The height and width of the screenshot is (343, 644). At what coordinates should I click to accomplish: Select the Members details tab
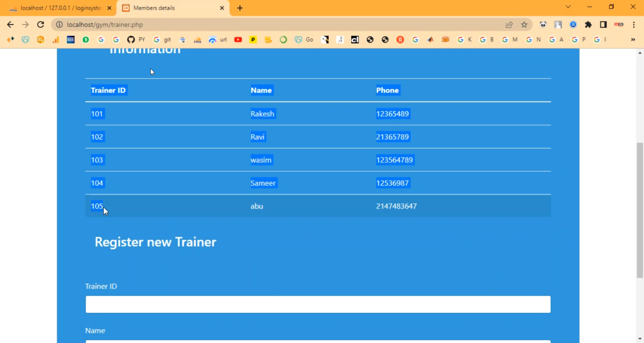point(172,8)
